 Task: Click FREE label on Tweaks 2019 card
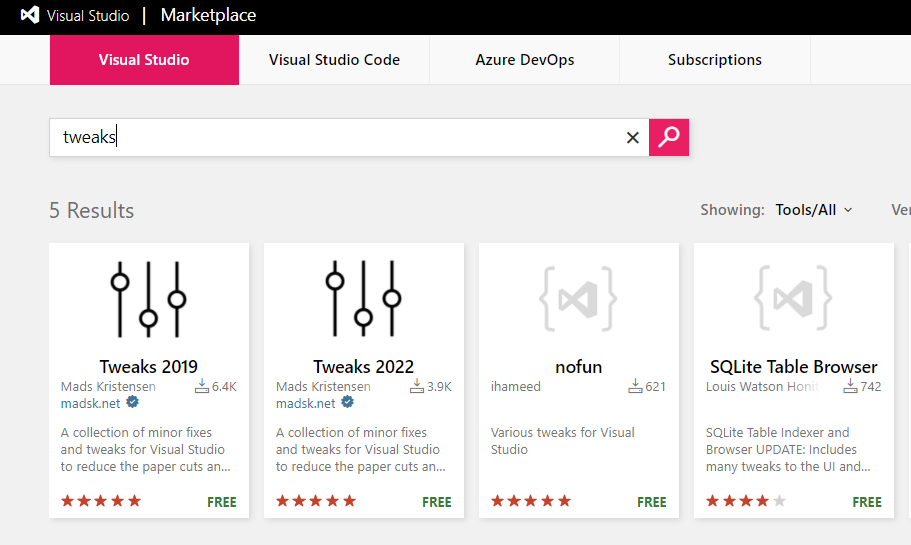tap(222, 502)
